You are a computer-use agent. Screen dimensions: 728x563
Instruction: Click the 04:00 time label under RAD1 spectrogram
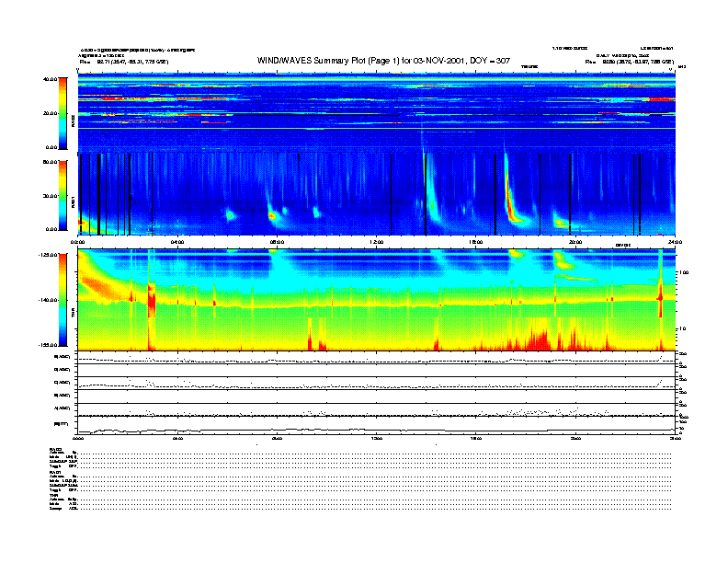point(177,242)
